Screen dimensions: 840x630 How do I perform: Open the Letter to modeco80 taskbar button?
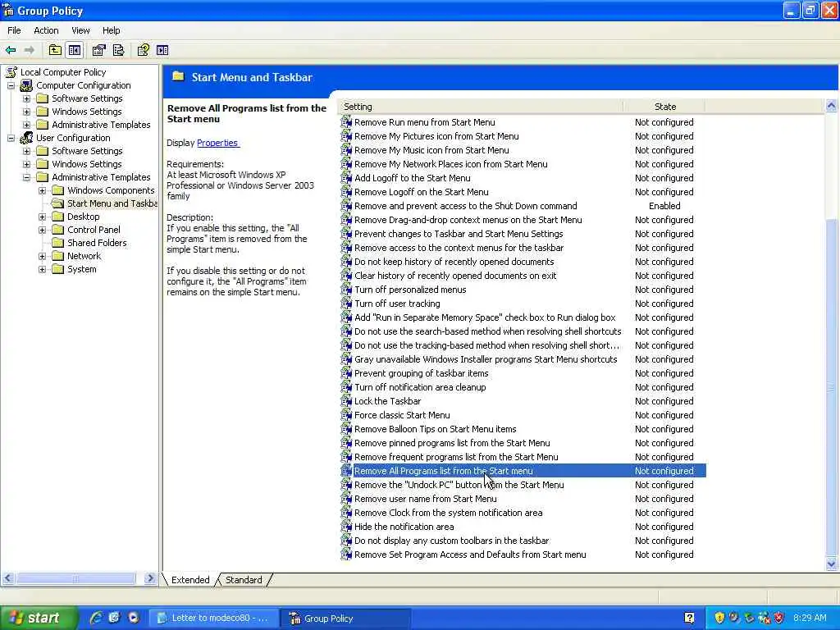(x=213, y=618)
